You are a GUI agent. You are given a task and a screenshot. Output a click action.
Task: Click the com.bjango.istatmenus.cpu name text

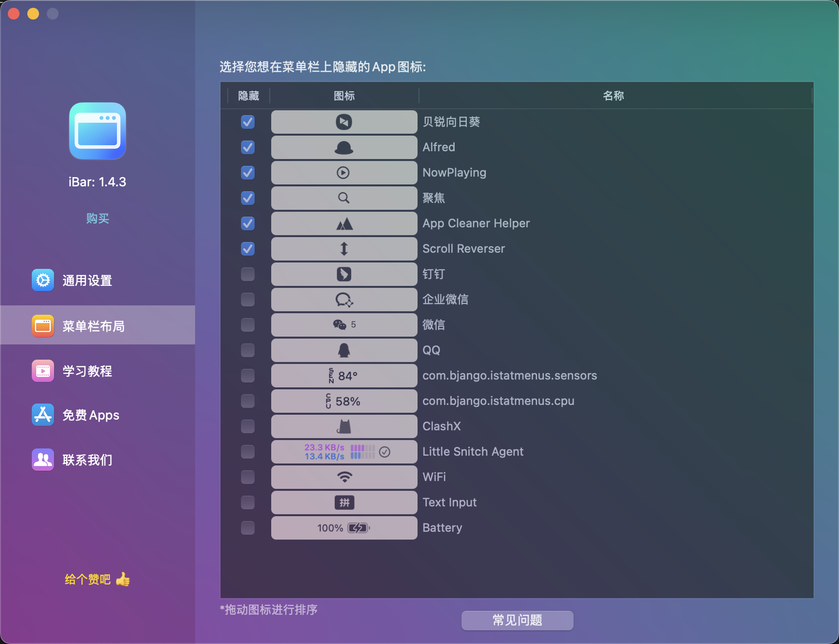pyautogui.click(x=498, y=401)
